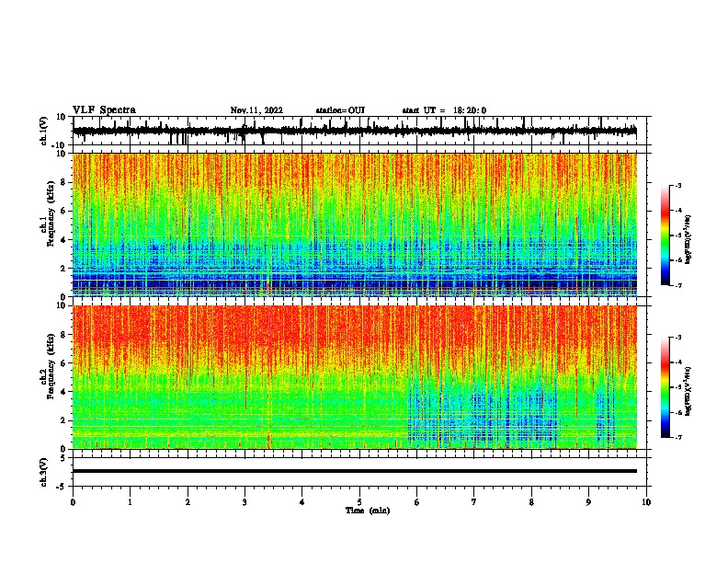Click the blue low-power region in ch.2 spectrogram
The image size is (728, 563).
click(x=483, y=413)
